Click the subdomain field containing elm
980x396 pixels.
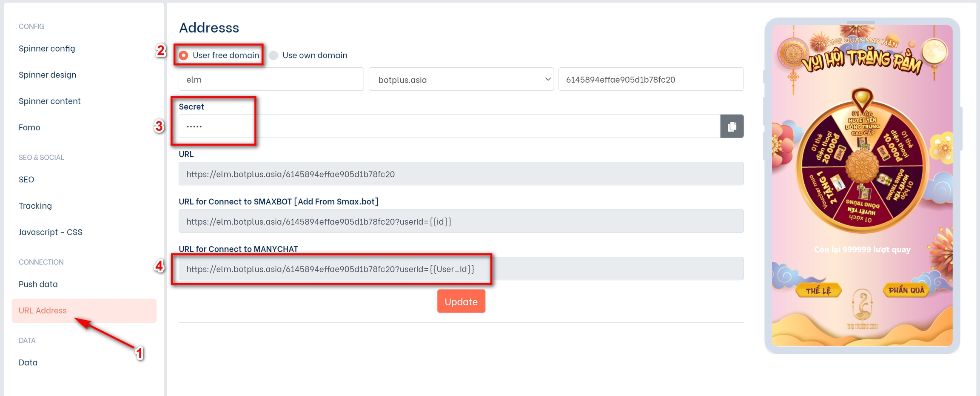271,80
